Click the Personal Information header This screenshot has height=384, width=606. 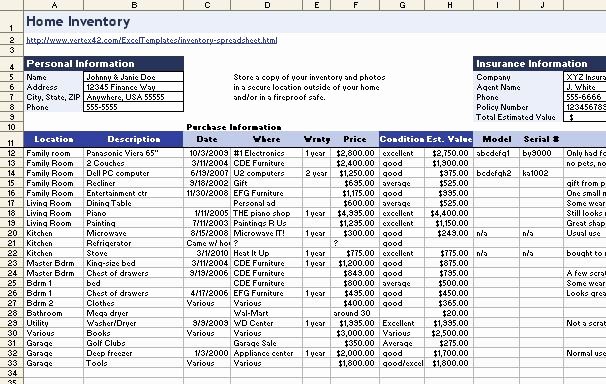click(104, 64)
